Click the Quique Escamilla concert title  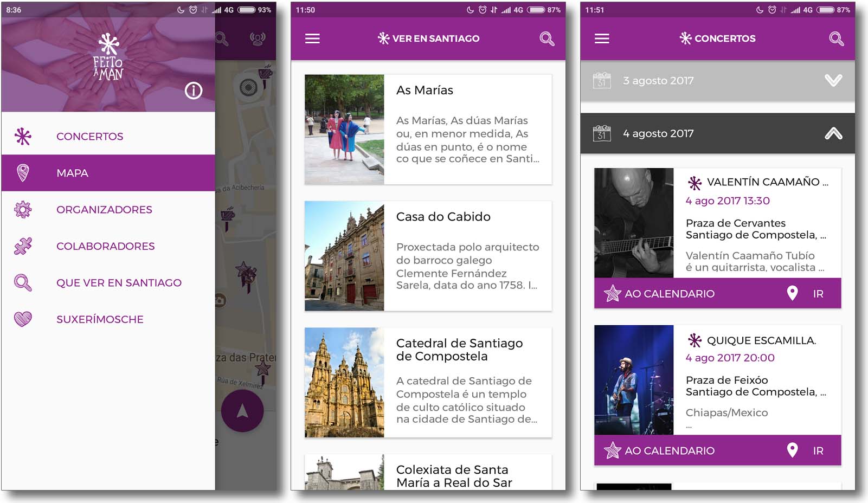(x=761, y=340)
